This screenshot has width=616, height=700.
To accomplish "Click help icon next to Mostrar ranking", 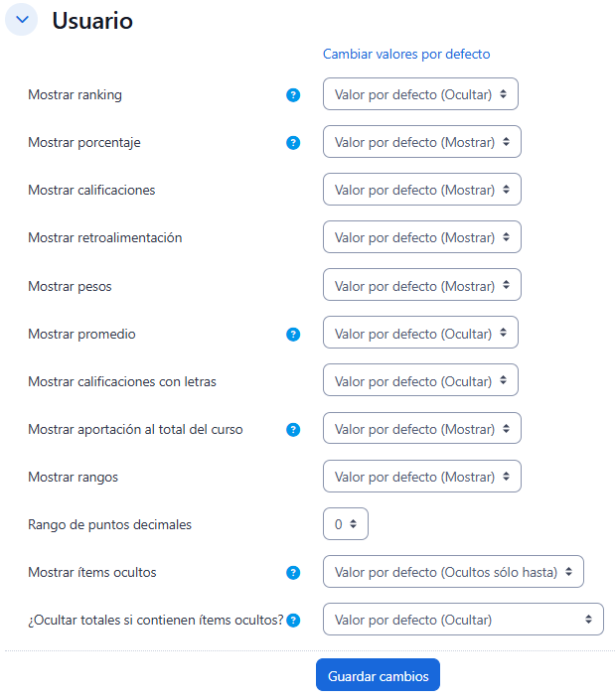I will tap(293, 94).
